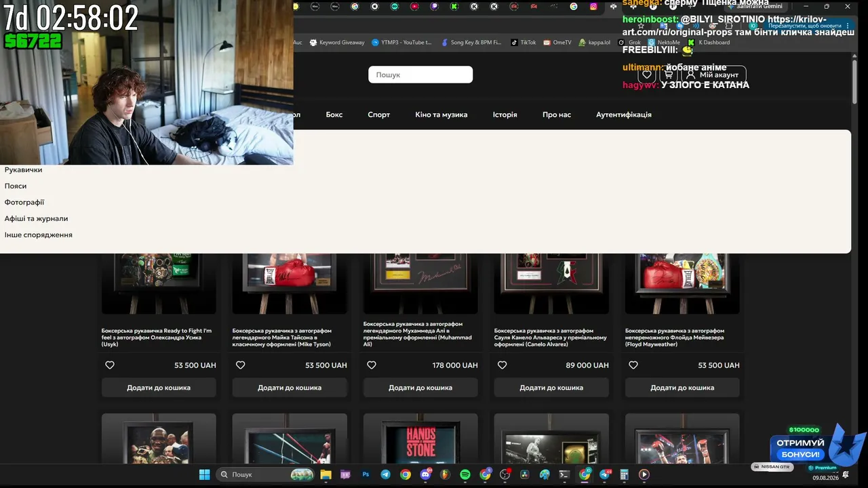Open the YTMP3 YouTube bookmark
868x488 pixels.
pos(401,42)
